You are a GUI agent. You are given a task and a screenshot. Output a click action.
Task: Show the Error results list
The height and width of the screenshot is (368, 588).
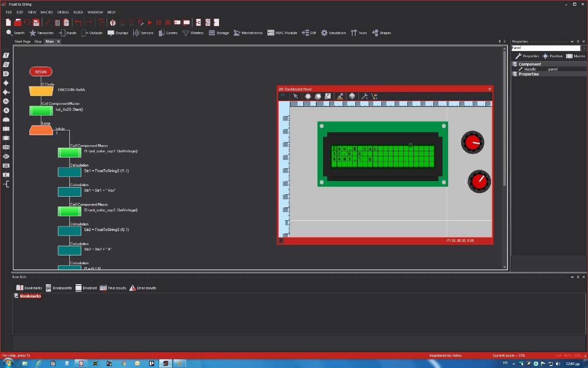143,288
